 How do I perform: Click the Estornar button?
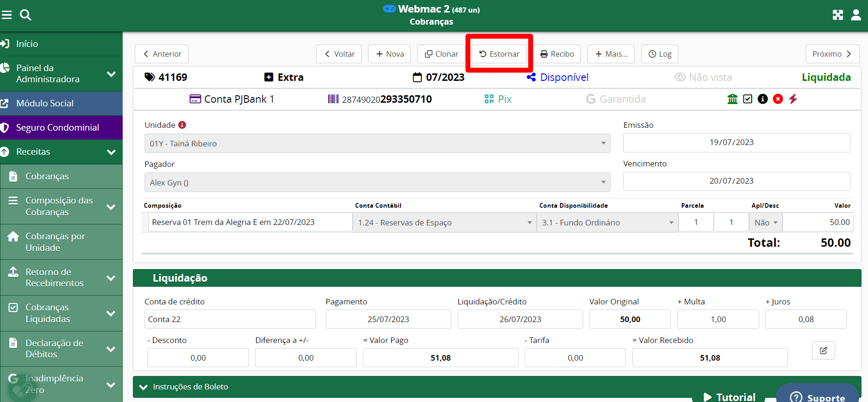point(499,54)
